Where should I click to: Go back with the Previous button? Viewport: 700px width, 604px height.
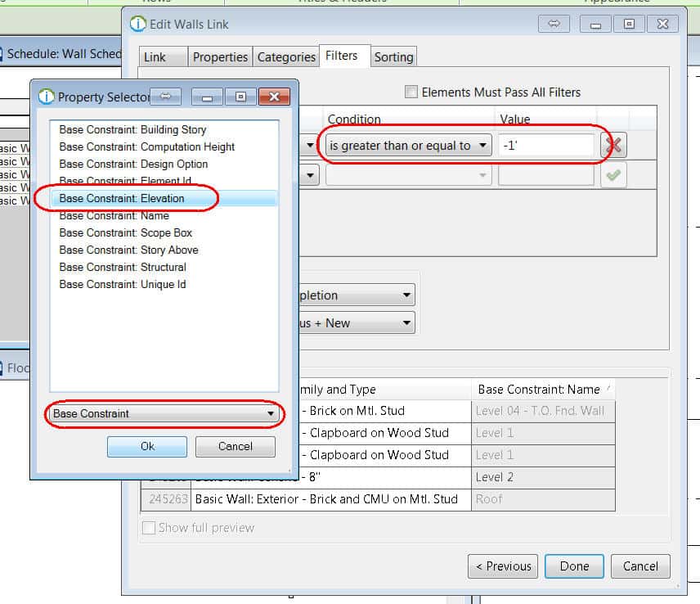pyautogui.click(x=503, y=566)
